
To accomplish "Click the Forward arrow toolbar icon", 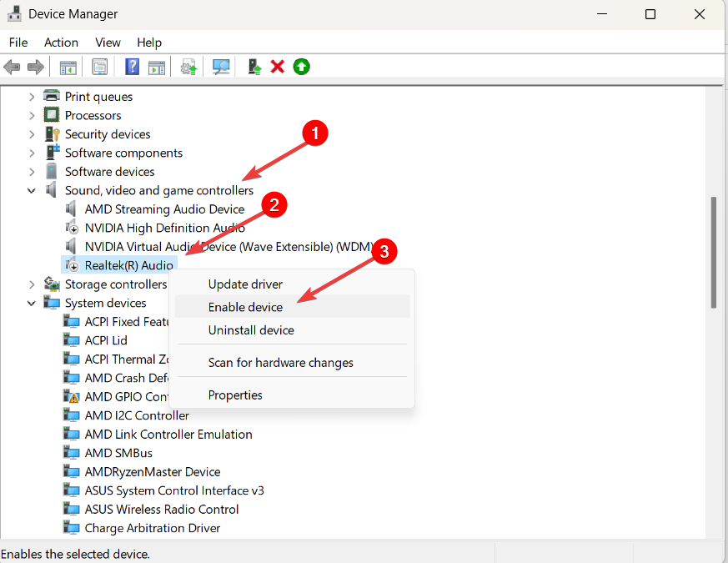I will [36, 67].
